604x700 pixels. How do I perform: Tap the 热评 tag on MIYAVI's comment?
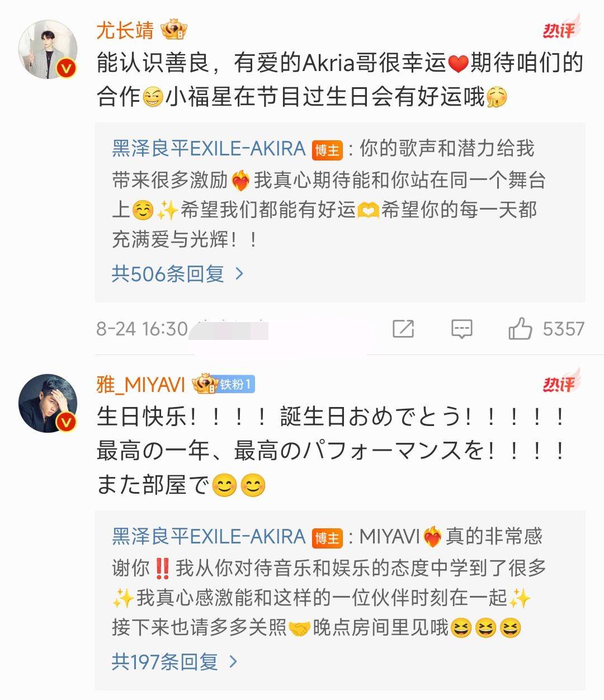point(561,381)
